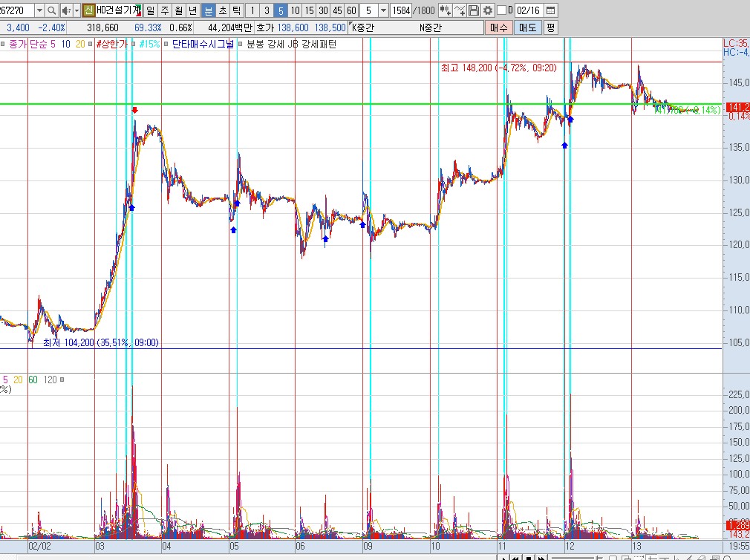Switch to 월 monthly chart
This screenshot has width=750, height=560.
[178, 10]
